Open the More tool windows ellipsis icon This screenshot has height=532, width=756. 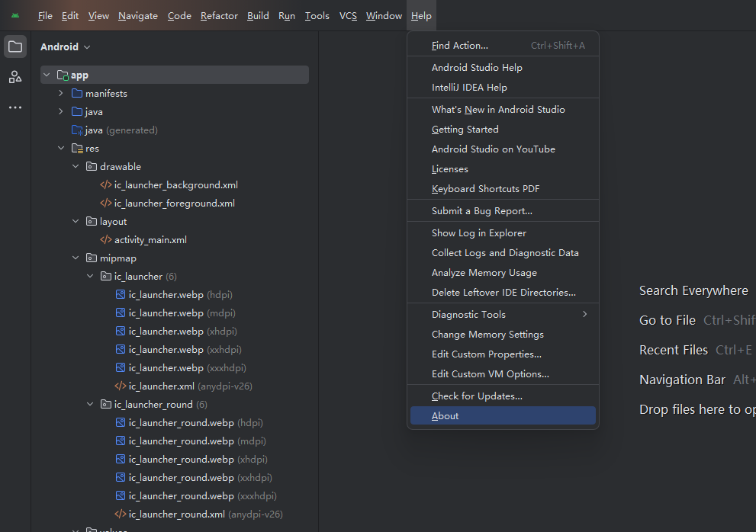pyautogui.click(x=15, y=107)
